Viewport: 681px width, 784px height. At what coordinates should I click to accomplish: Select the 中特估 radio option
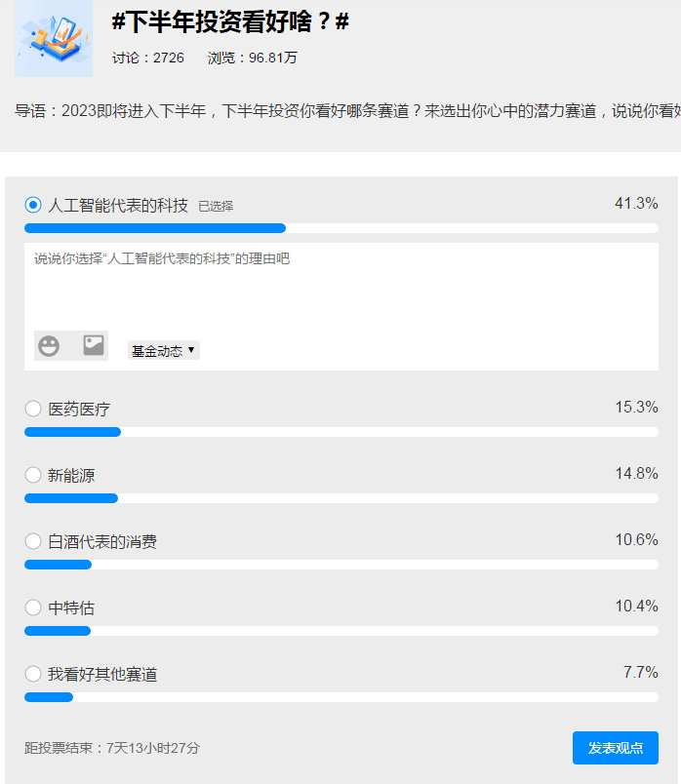33,608
